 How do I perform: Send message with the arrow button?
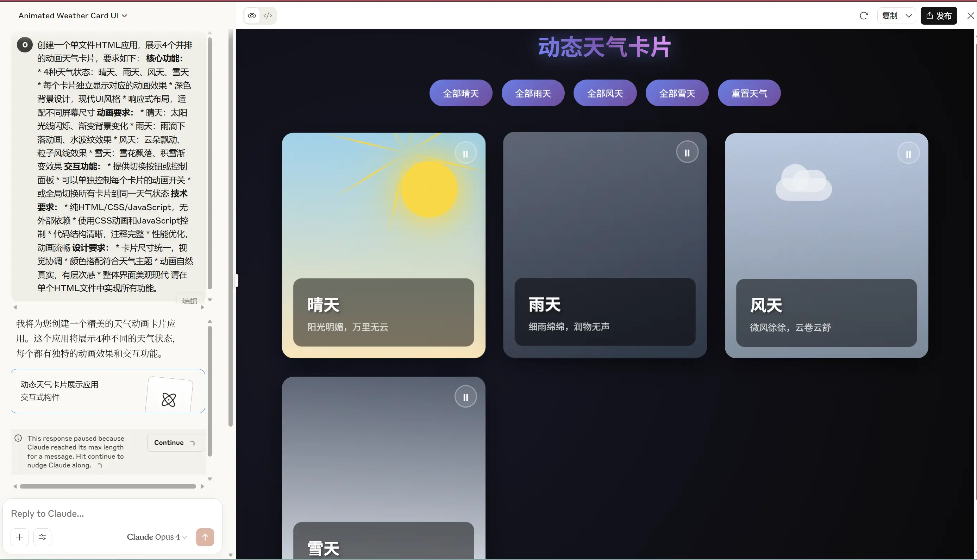pos(205,537)
